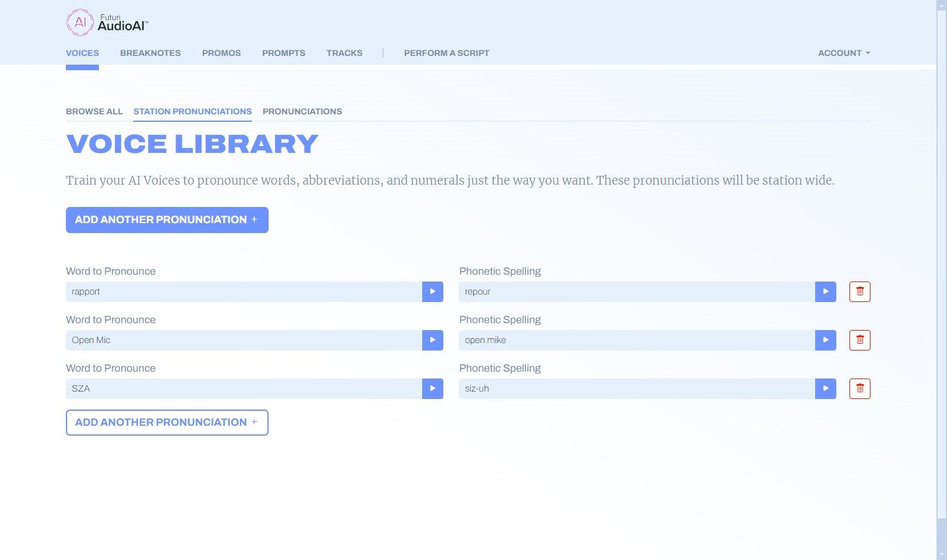
Task: Switch to the Browse All tab
Action: coord(94,111)
